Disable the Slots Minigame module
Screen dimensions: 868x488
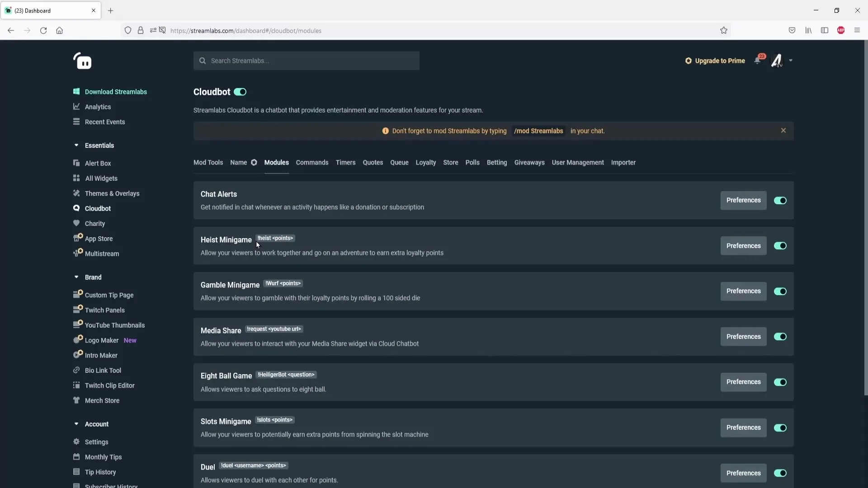(780, 428)
